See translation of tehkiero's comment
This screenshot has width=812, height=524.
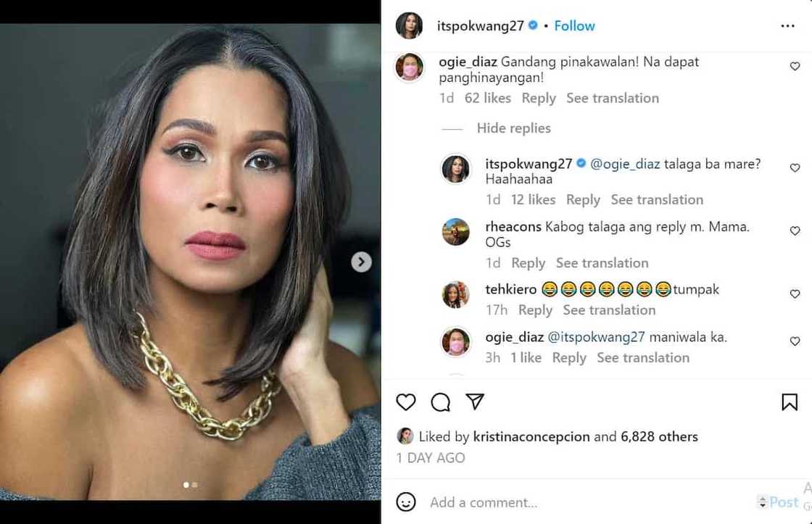[x=609, y=310]
